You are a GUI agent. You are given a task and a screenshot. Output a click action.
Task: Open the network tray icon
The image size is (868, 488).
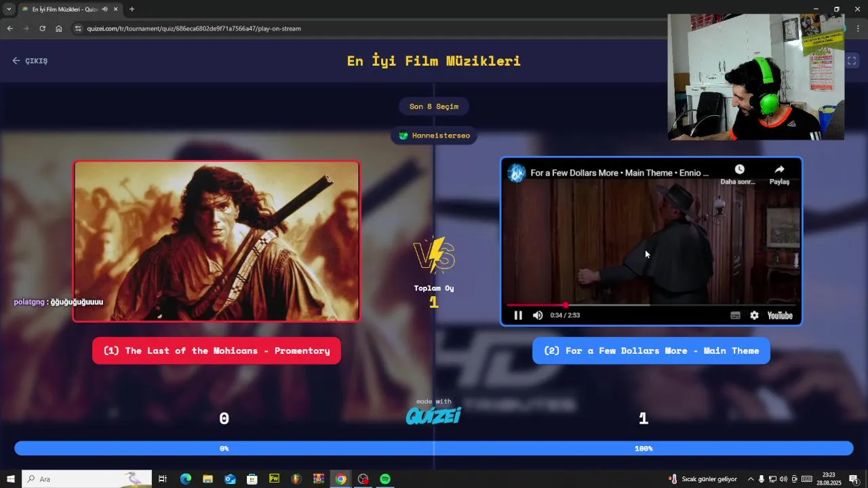[772, 479]
